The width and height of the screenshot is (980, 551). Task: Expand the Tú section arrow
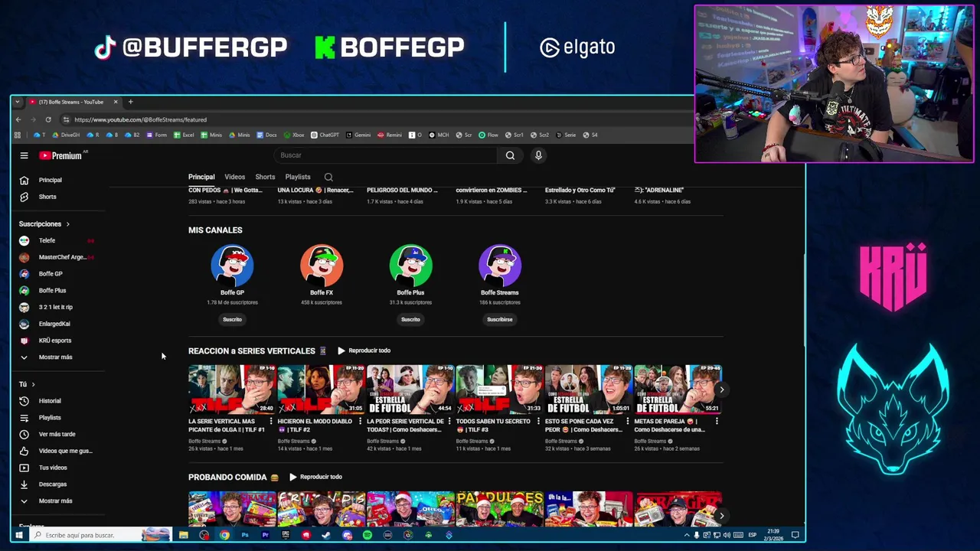coord(33,384)
